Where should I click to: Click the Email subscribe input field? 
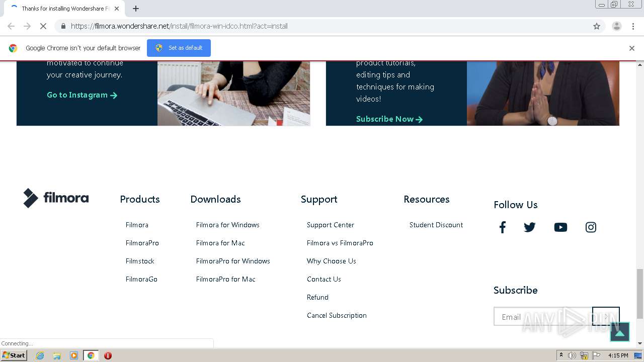(x=543, y=316)
